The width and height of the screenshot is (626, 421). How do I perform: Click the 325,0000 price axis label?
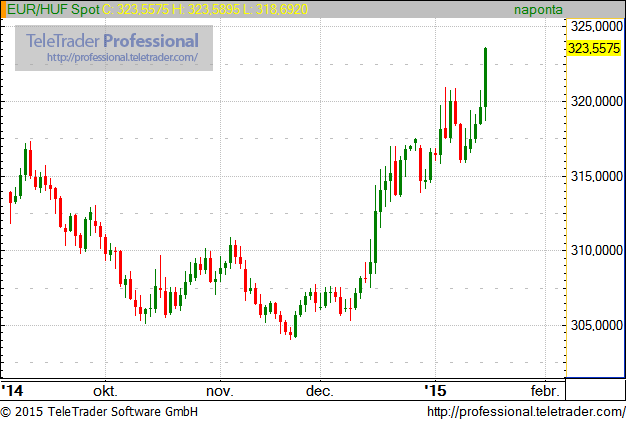(596, 26)
